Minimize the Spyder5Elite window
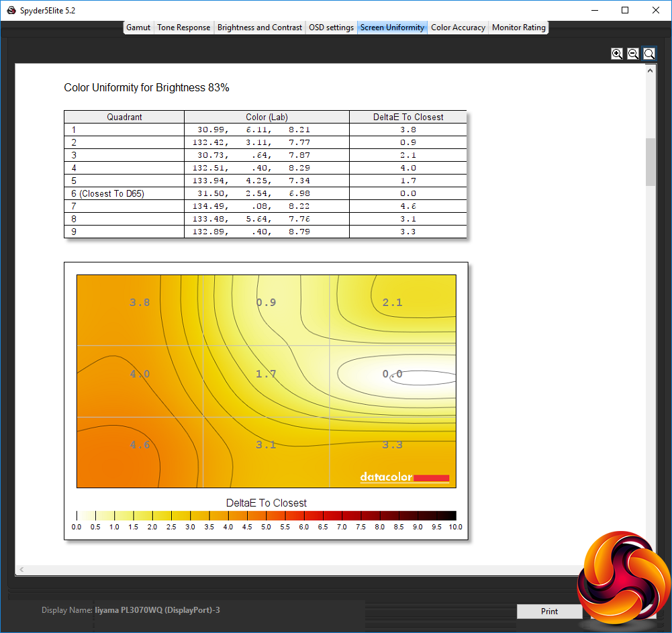Viewport: 672px width, 633px height. tap(594, 10)
